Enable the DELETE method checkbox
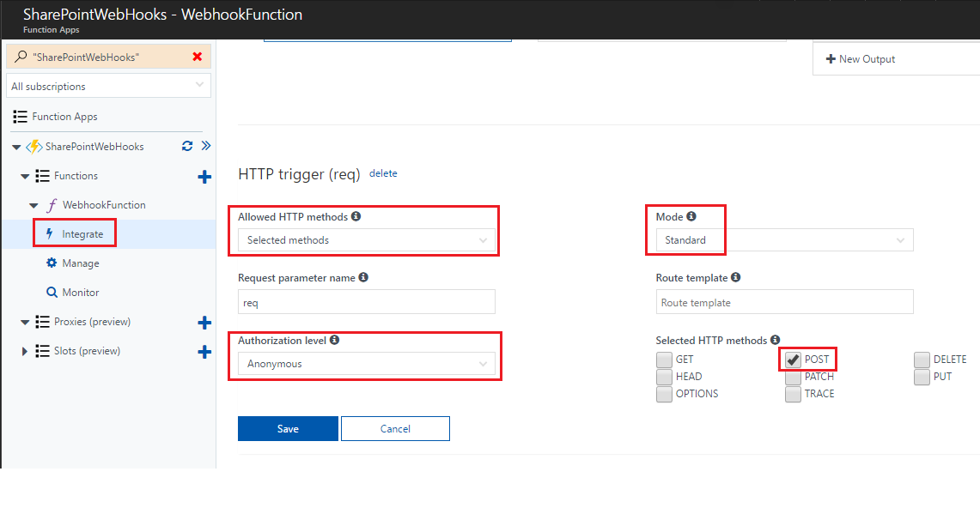Viewport: 980px width, 520px height. click(x=922, y=360)
